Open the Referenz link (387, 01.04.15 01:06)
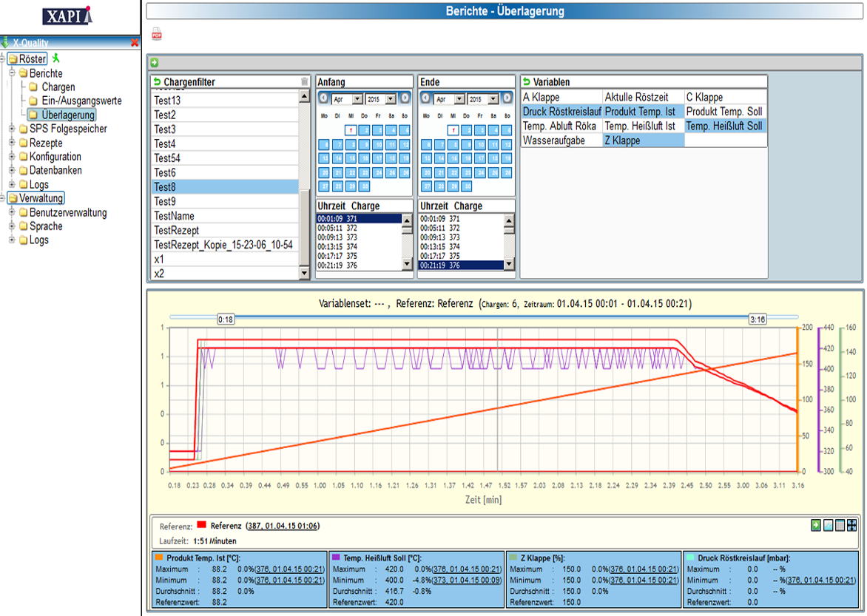The height and width of the screenshot is (616, 867). (x=283, y=526)
